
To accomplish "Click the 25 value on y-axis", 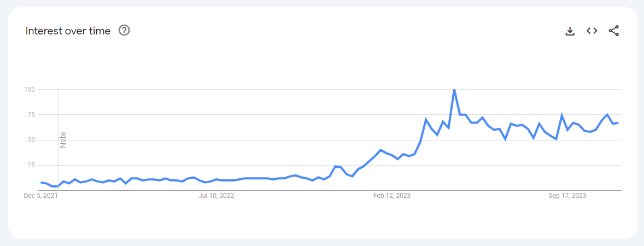I will pyautogui.click(x=32, y=166).
